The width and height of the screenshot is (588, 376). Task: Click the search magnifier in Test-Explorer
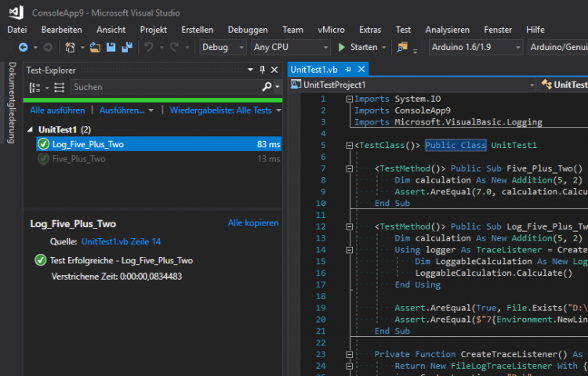pos(267,87)
